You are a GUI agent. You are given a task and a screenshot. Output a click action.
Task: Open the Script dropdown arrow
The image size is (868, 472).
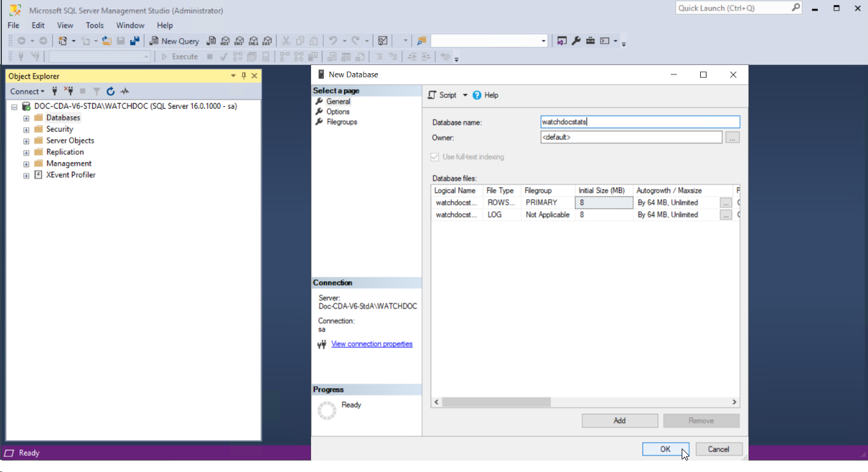pyautogui.click(x=465, y=95)
